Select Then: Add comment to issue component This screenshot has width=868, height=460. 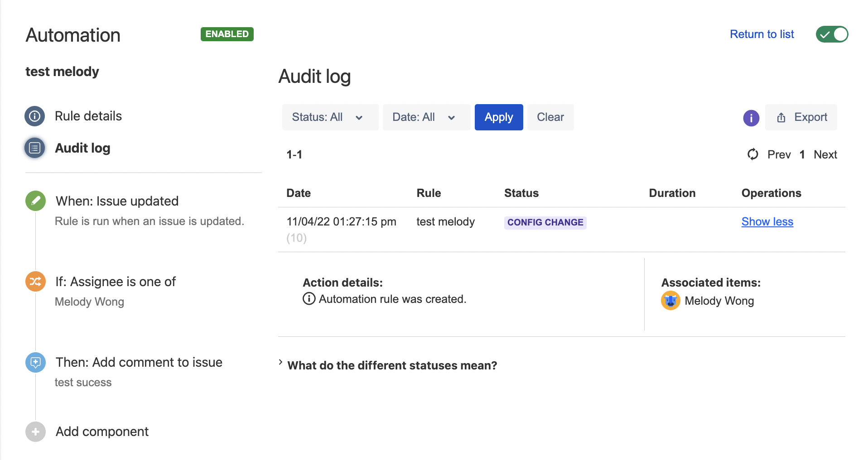click(139, 362)
